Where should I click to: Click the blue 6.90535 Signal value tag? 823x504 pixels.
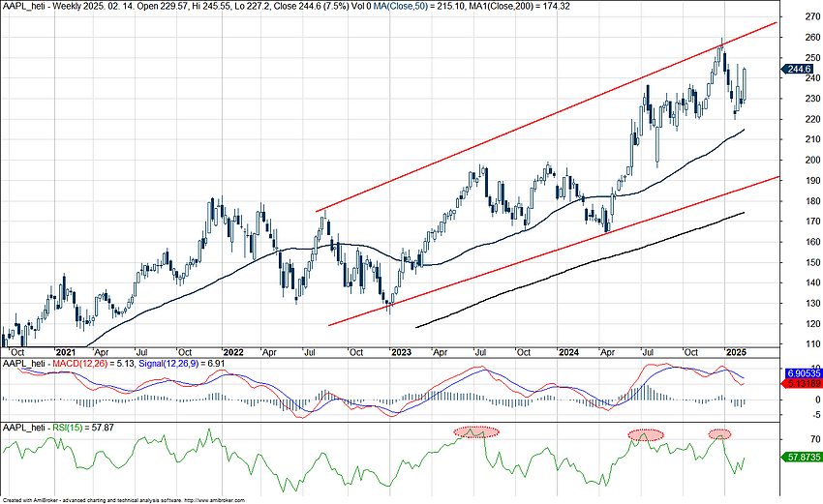803,373
